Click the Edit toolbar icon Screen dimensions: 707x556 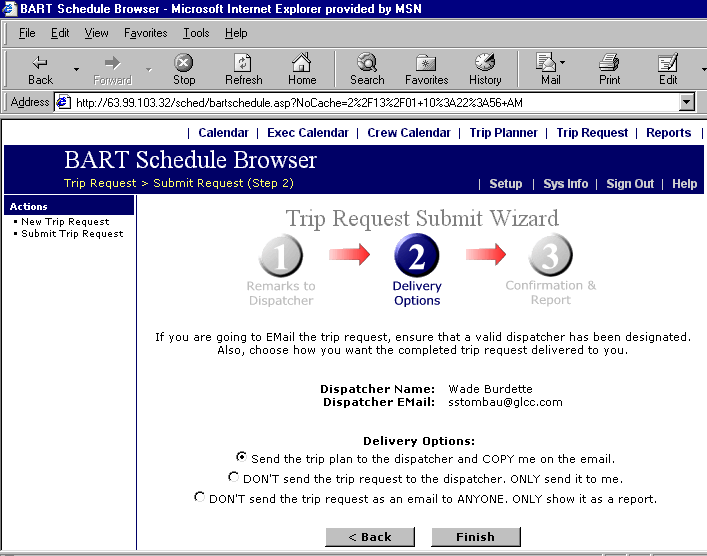pyautogui.click(x=668, y=62)
